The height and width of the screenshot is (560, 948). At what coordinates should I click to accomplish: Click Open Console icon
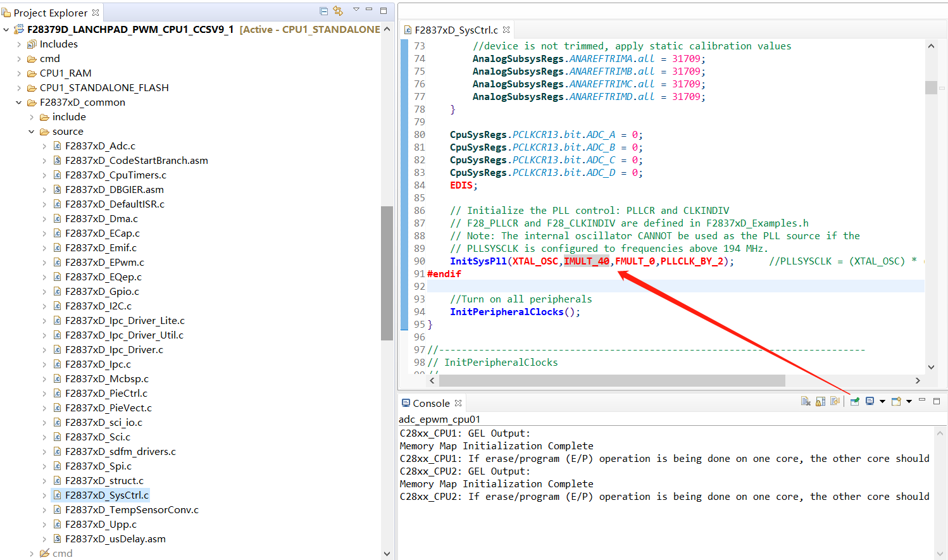(896, 401)
